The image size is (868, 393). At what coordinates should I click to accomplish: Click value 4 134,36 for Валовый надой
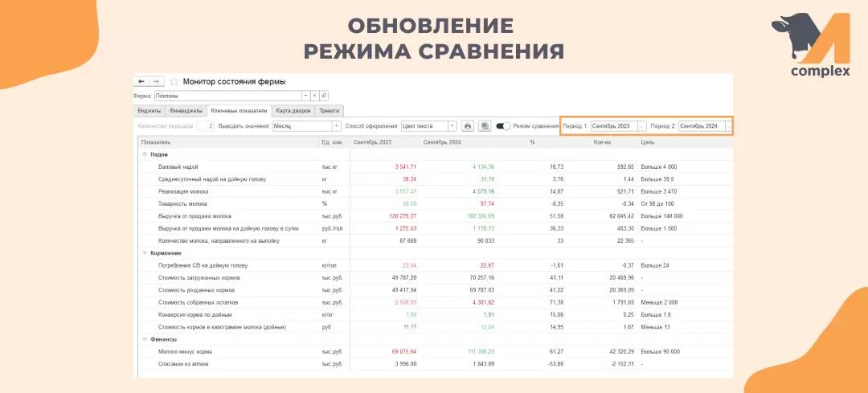click(484, 166)
